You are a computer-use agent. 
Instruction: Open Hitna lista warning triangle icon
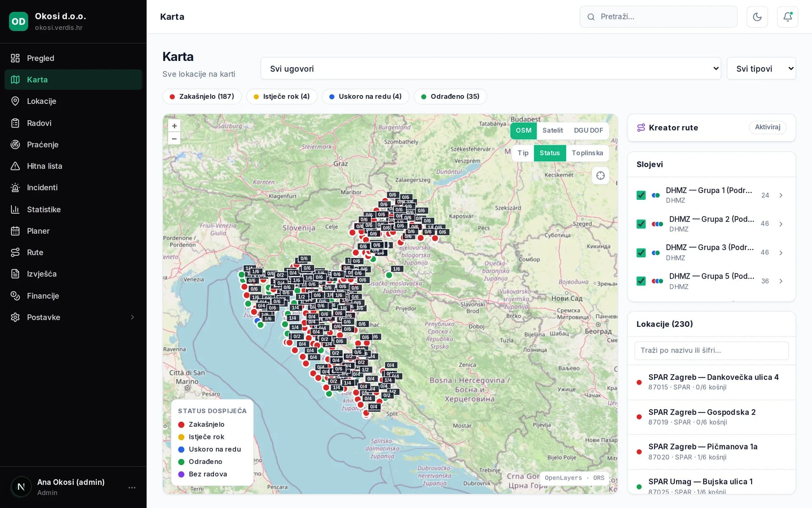15,166
